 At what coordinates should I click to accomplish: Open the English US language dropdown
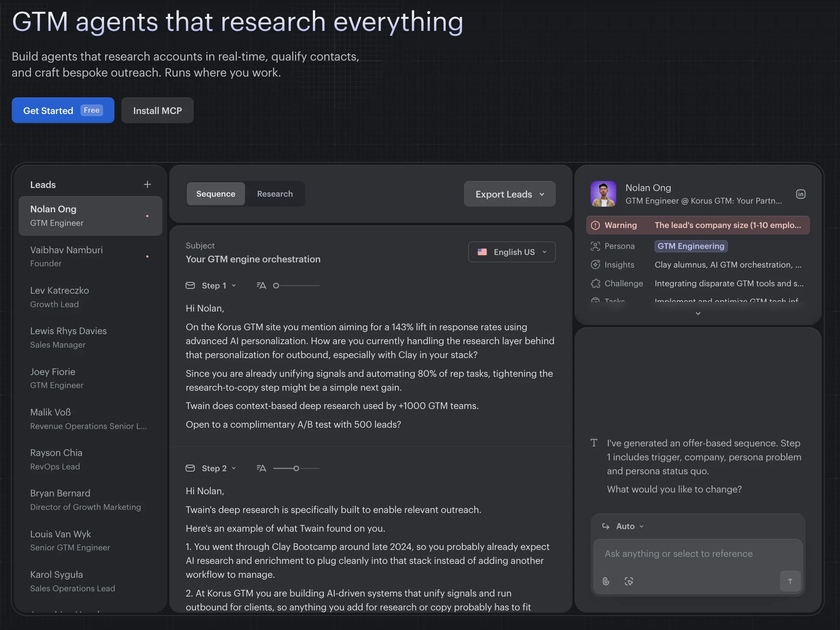(x=512, y=252)
